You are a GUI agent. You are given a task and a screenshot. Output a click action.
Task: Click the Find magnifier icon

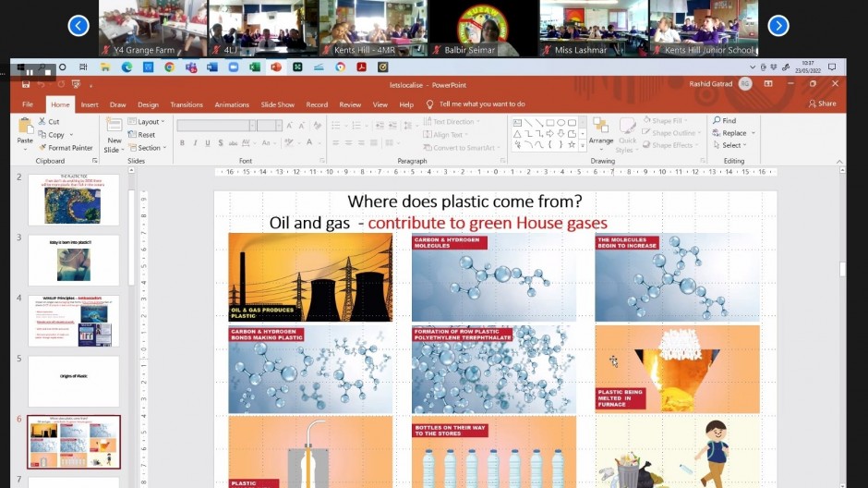[717, 120]
